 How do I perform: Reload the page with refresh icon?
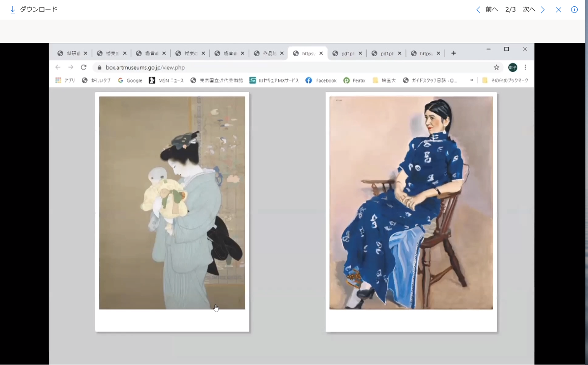tap(83, 67)
